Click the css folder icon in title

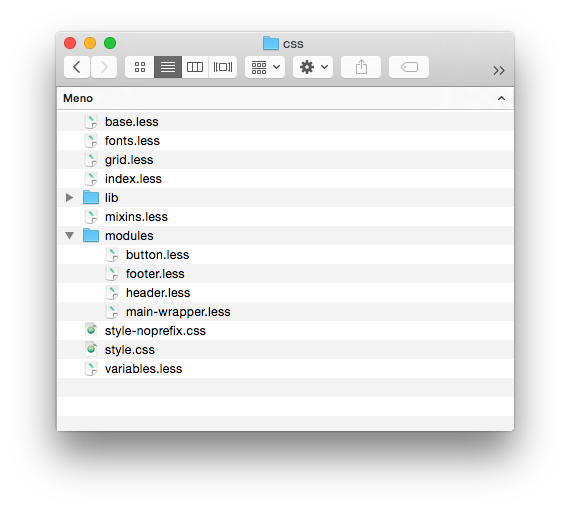[x=270, y=43]
